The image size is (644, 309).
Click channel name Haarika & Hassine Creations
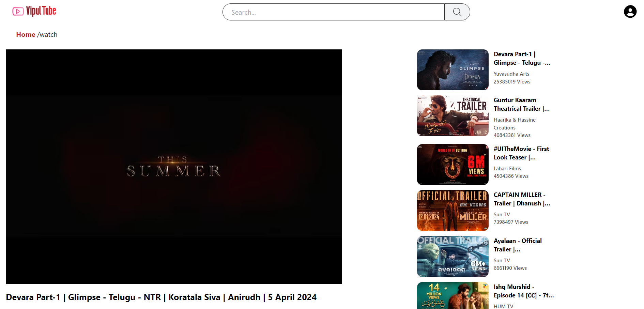(x=515, y=124)
